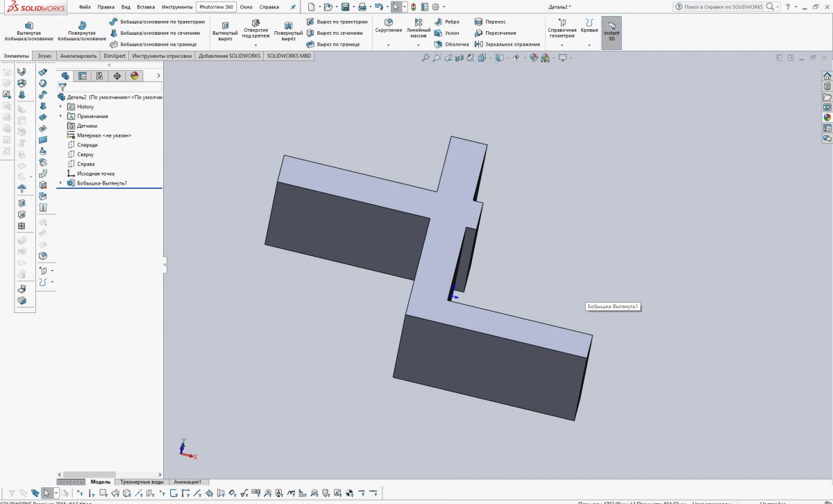Click the Анимация1 bottom tab
Image resolution: width=833 pixels, height=504 pixels.
(x=187, y=482)
